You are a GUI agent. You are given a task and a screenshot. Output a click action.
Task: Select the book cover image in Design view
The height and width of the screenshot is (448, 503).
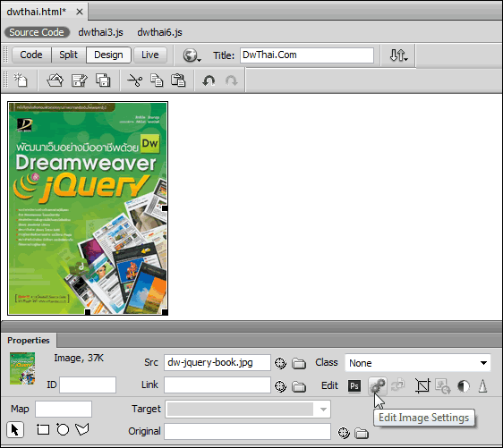click(88, 208)
